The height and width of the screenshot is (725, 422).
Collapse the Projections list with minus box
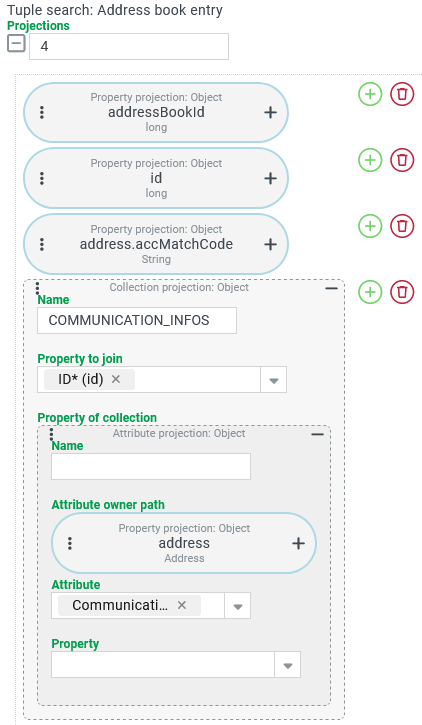16,44
